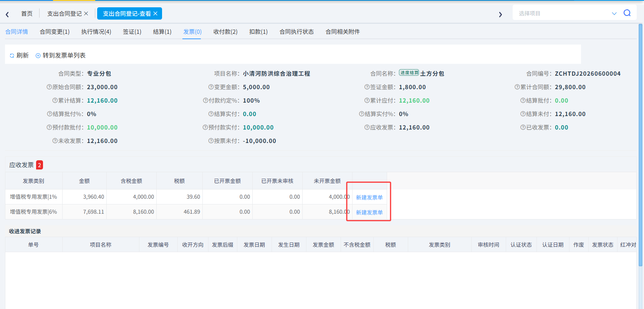This screenshot has height=309, width=644.
Task: Click 新建发票单 for the 6% invoice row
Action: point(369,213)
